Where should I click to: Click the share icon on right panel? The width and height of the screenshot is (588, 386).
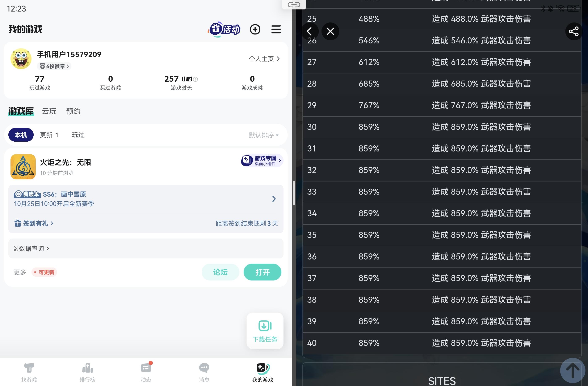[574, 31]
